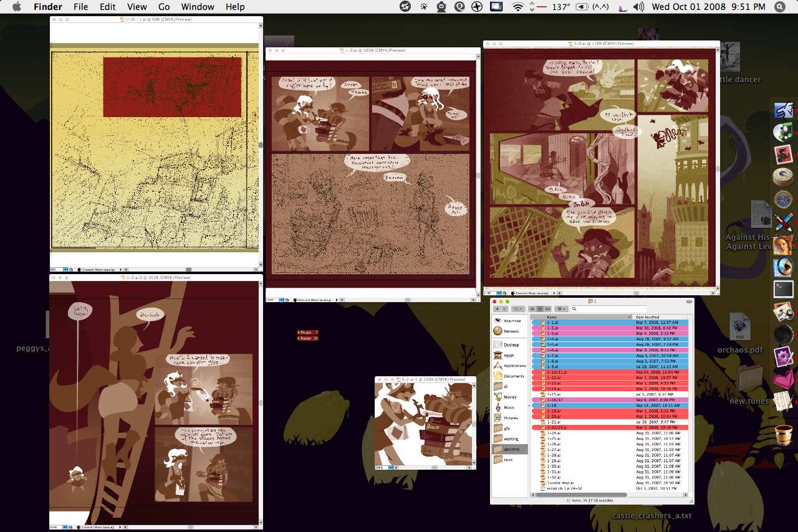Select list view in Finder toolbar
This screenshot has width=798, height=532.
[x=540, y=309]
